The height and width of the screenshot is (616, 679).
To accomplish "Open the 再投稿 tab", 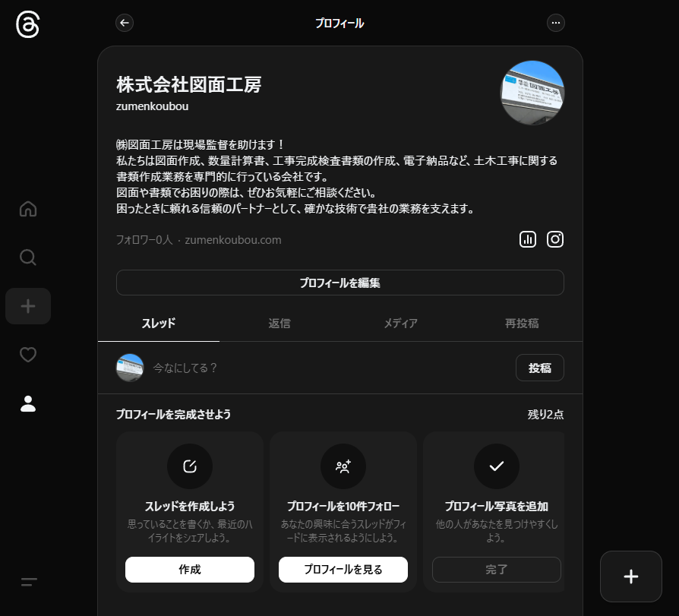I will coord(522,323).
